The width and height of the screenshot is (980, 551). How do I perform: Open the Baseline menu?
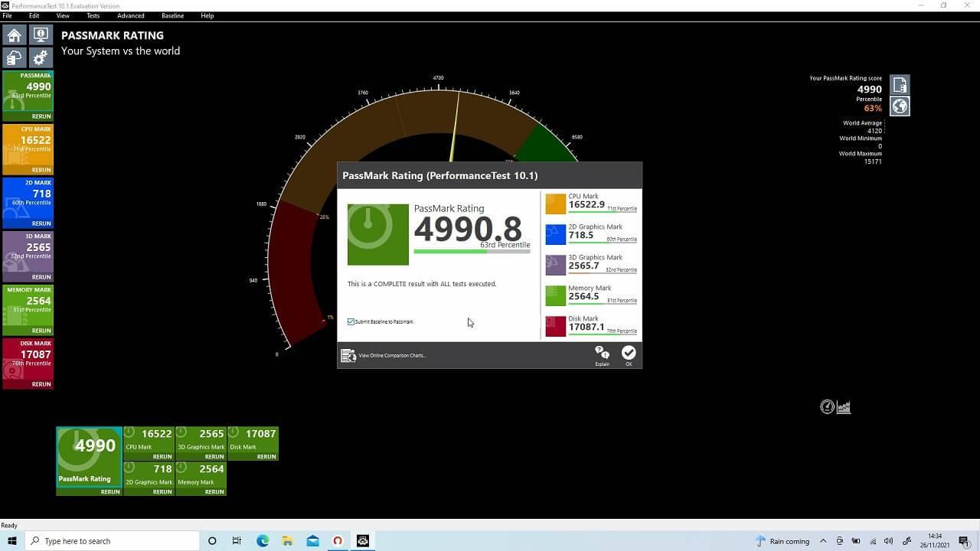pos(172,15)
